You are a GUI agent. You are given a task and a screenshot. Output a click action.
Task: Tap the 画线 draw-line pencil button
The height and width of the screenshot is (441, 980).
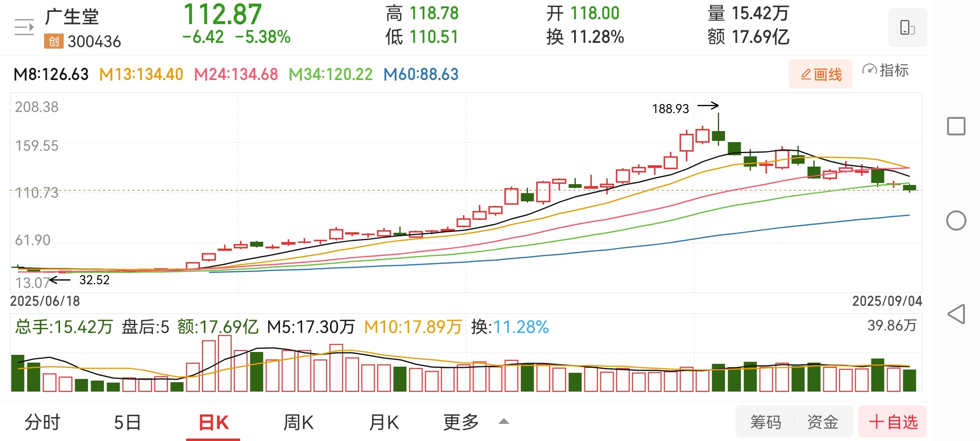821,74
